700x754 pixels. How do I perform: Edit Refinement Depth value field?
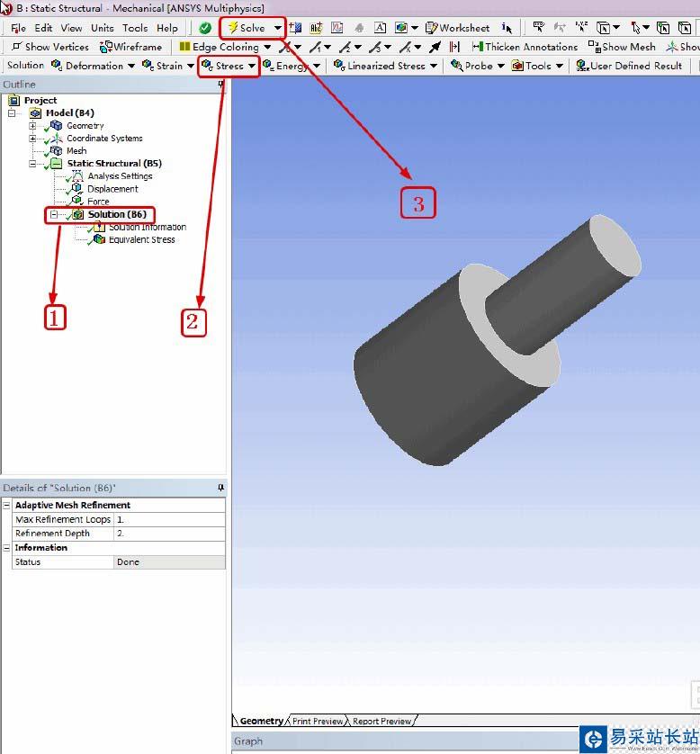(x=169, y=534)
